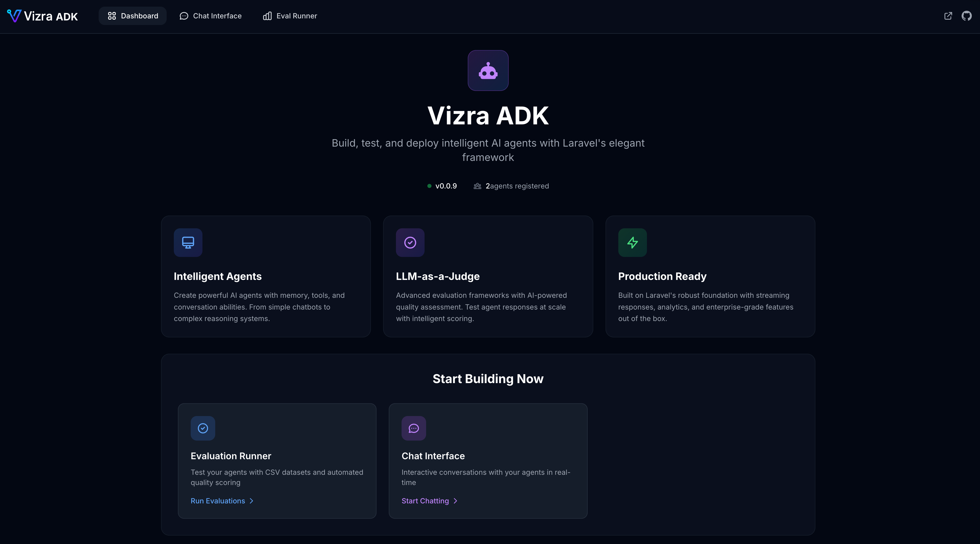This screenshot has width=980, height=544.
Task: Click the "Built on Laravel's robust foundation" text
Action: coord(706,307)
